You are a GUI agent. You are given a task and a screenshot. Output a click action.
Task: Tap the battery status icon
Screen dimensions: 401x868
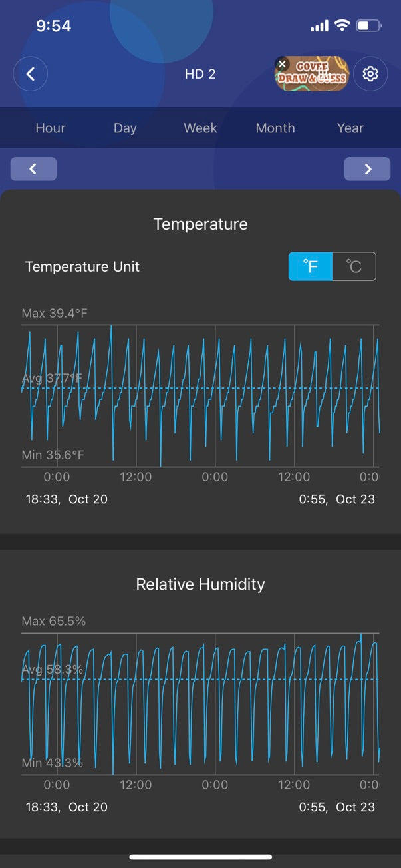point(368,26)
